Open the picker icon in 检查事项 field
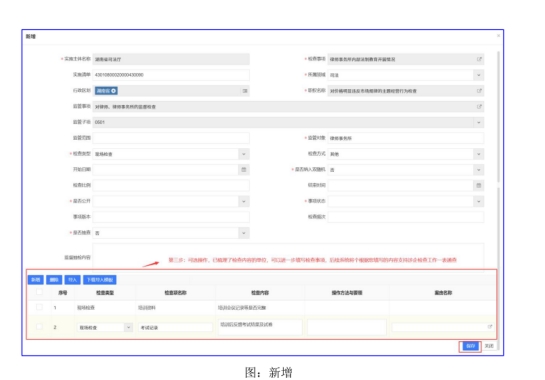 (x=479, y=59)
